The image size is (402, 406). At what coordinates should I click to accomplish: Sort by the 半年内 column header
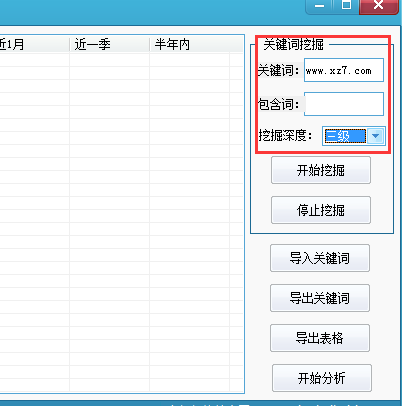point(189,44)
